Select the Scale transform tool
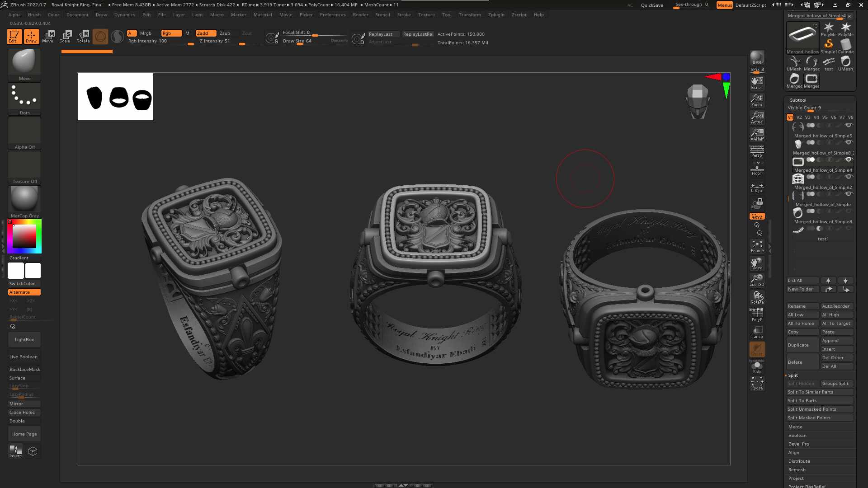 (65, 36)
